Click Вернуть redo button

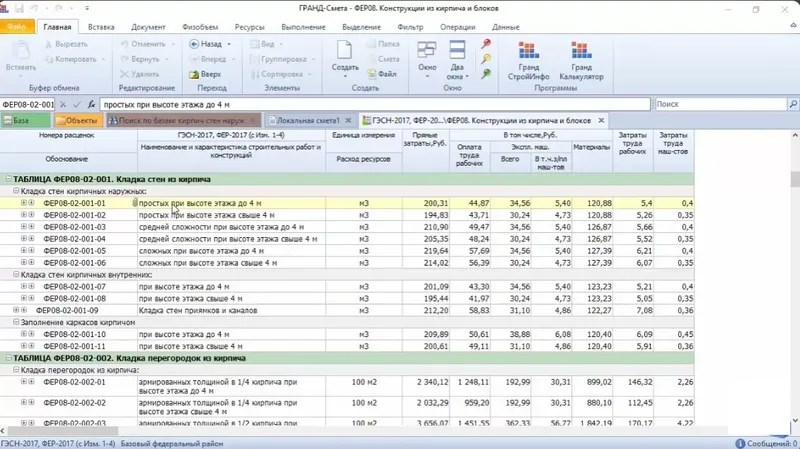click(141, 59)
